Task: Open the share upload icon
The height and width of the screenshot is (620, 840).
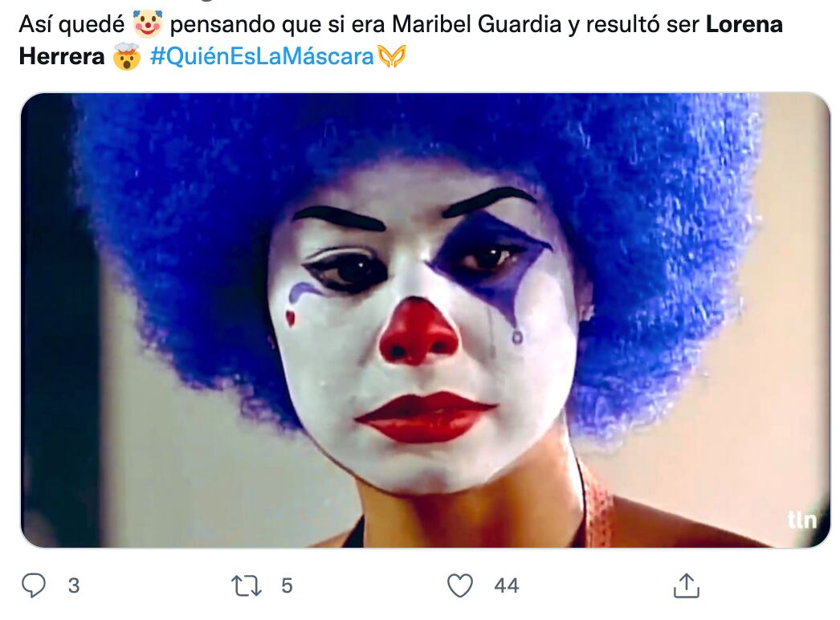Action: coord(687,585)
